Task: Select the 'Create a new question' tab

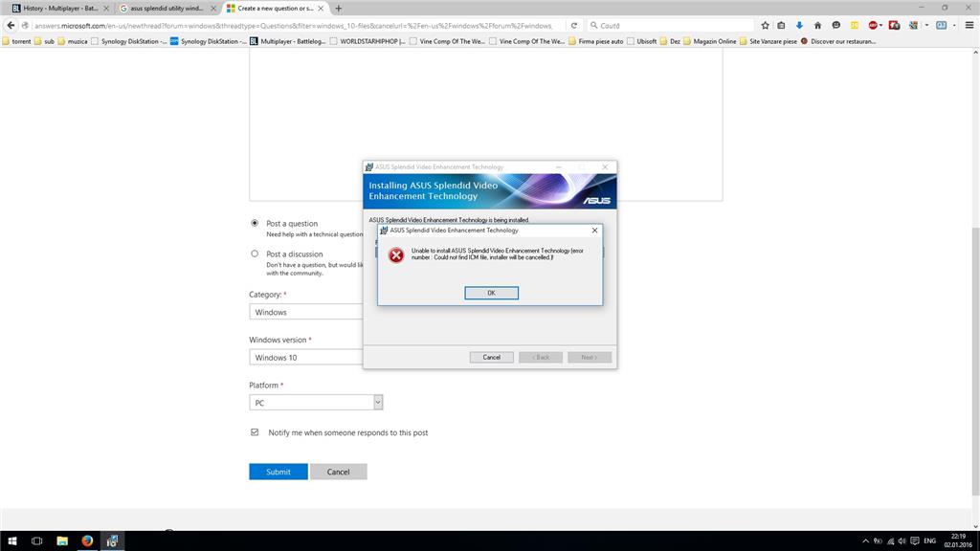Action: pyautogui.click(x=275, y=8)
